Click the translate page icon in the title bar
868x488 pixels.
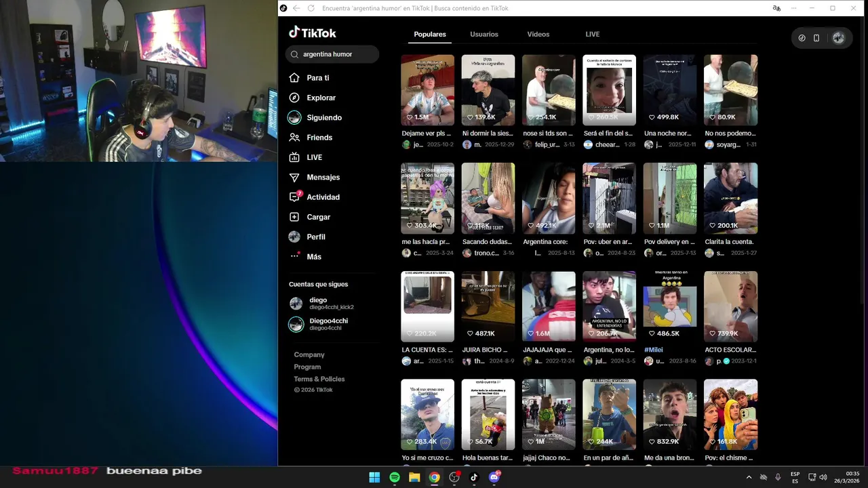(x=776, y=8)
